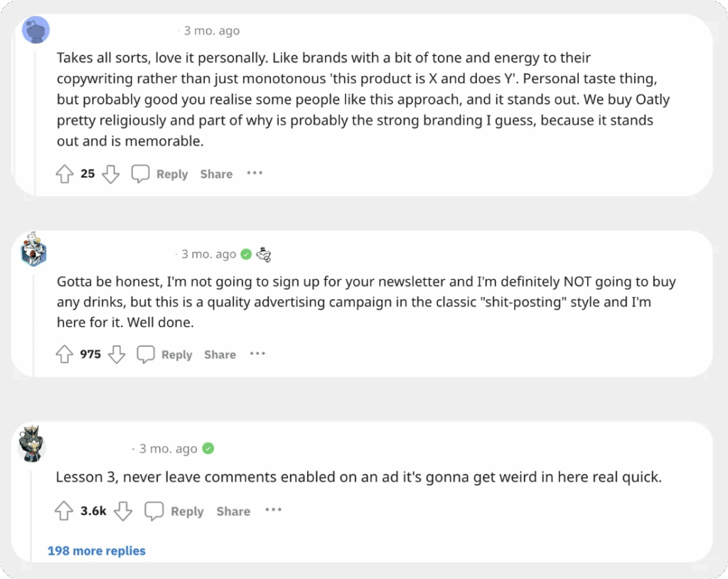Open more options on the 25-point comment
728x579 pixels.
click(x=255, y=173)
